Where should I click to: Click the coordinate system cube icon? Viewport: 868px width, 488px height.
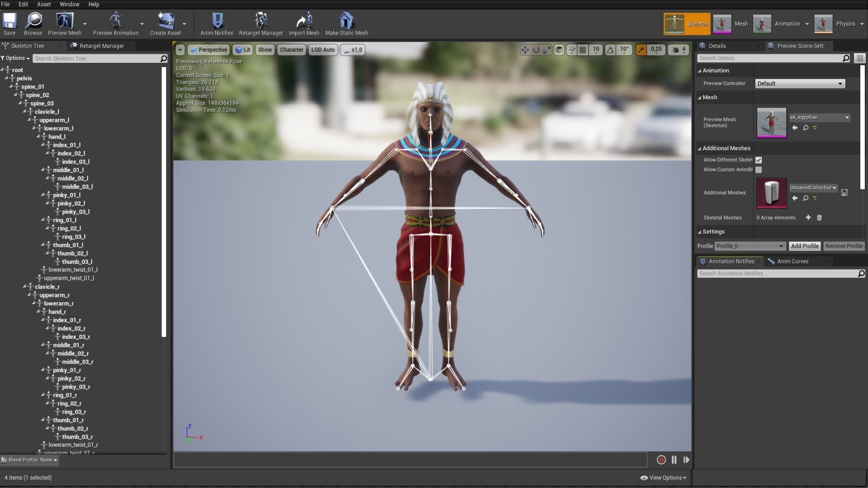tap(559, 50)
